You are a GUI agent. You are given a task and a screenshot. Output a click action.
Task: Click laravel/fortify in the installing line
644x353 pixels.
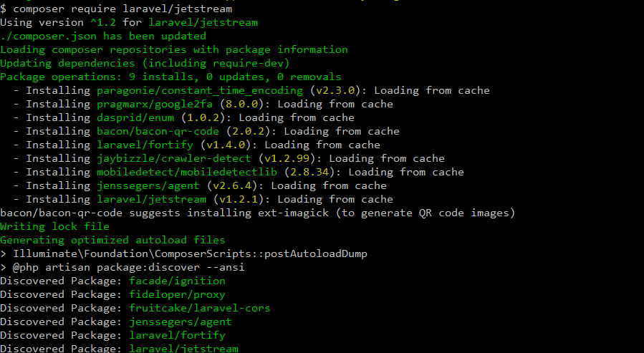[145, 145]
